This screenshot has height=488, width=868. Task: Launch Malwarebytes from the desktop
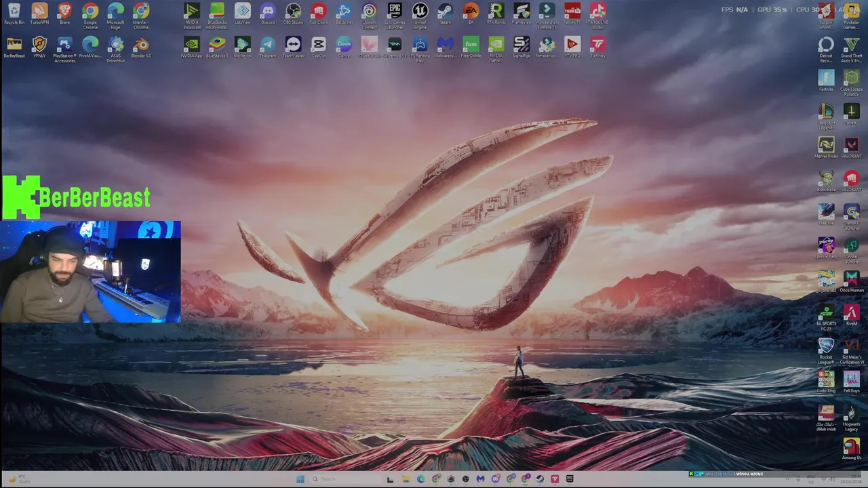pos(446,47)
